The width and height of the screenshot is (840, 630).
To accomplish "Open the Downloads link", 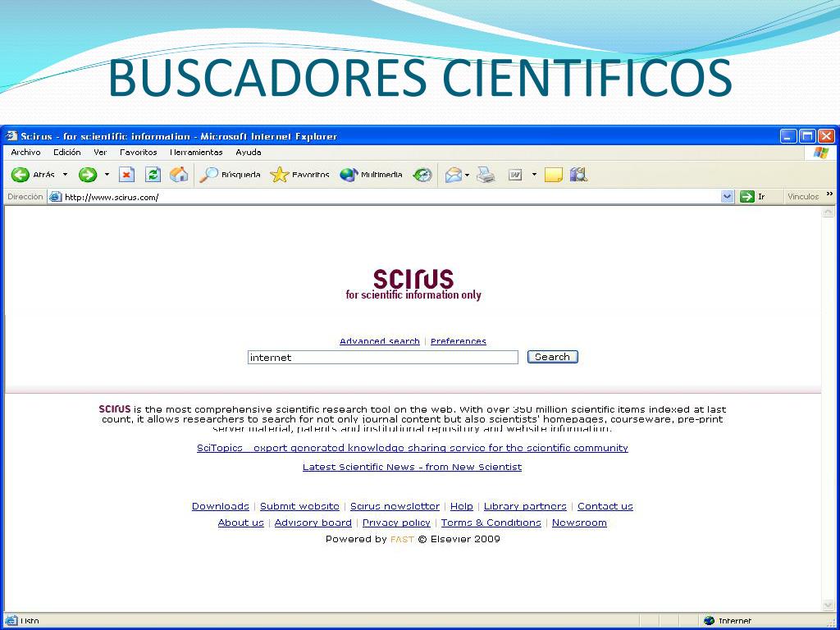I will (x=220, y=506).
